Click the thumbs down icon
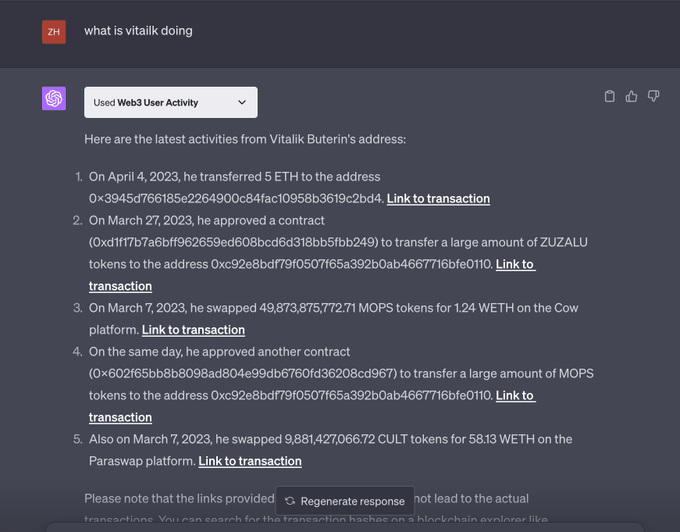This screenshot has height=532, width=680. tap(654, 97)
